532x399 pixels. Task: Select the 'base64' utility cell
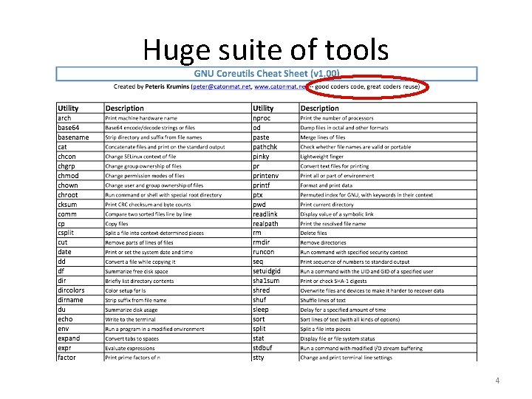pyautogui.click(x=80, y=128)
